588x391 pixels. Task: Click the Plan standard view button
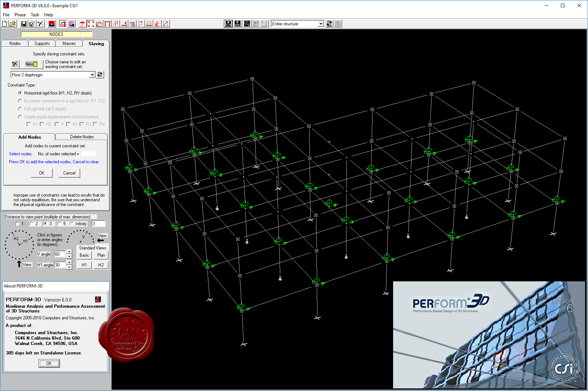[101, 255]
